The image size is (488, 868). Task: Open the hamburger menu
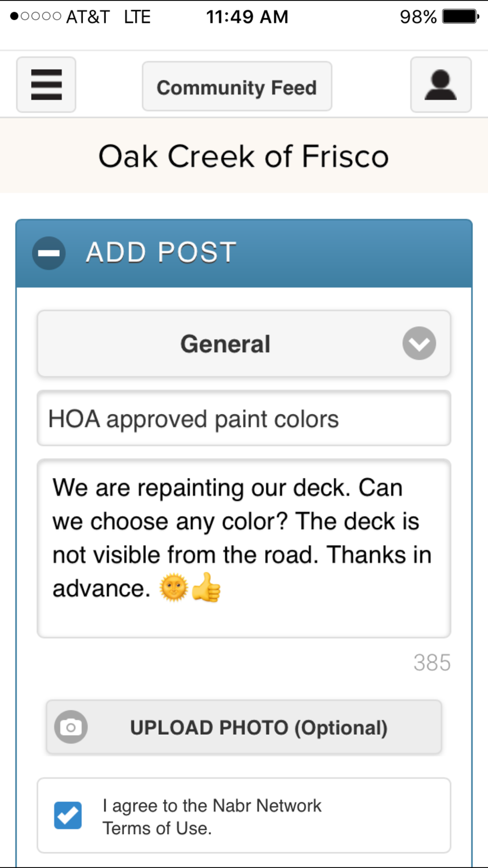(x=46, y=84)
